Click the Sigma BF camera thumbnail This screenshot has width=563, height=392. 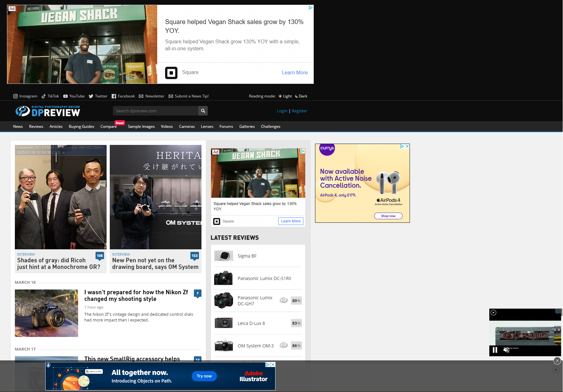[224, 256]
